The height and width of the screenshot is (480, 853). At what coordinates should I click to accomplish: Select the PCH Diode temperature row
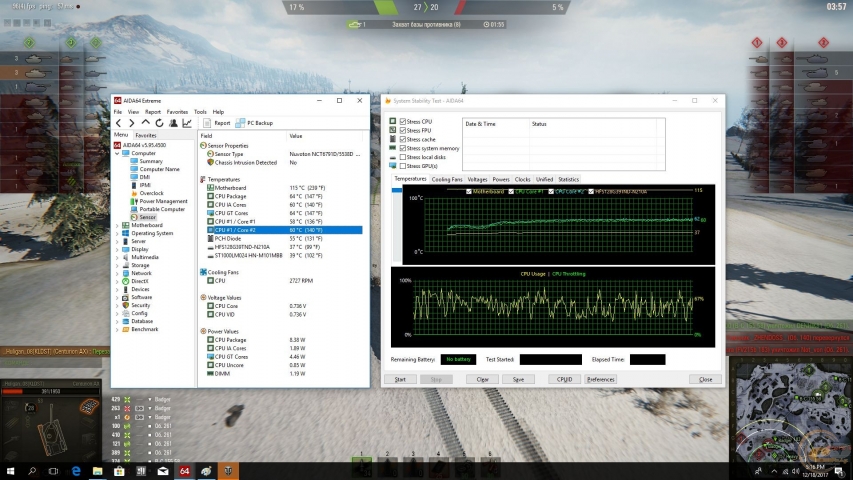coord(281,238)
